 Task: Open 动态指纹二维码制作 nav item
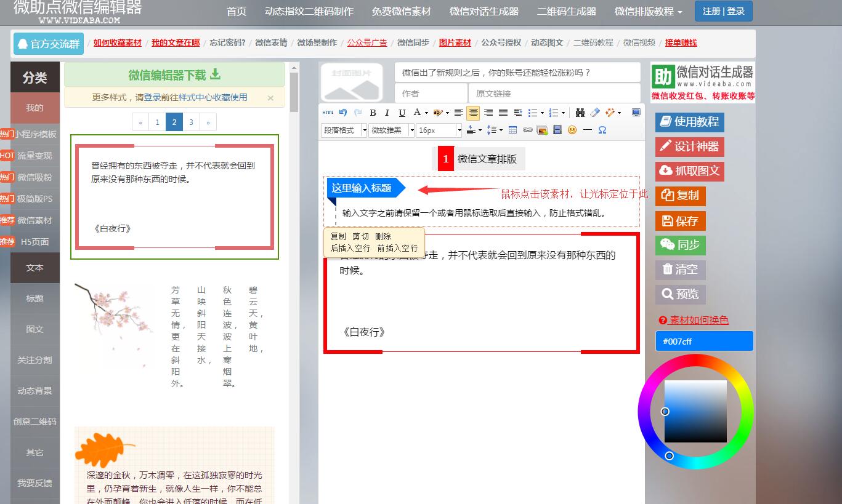tap(309, 11)
